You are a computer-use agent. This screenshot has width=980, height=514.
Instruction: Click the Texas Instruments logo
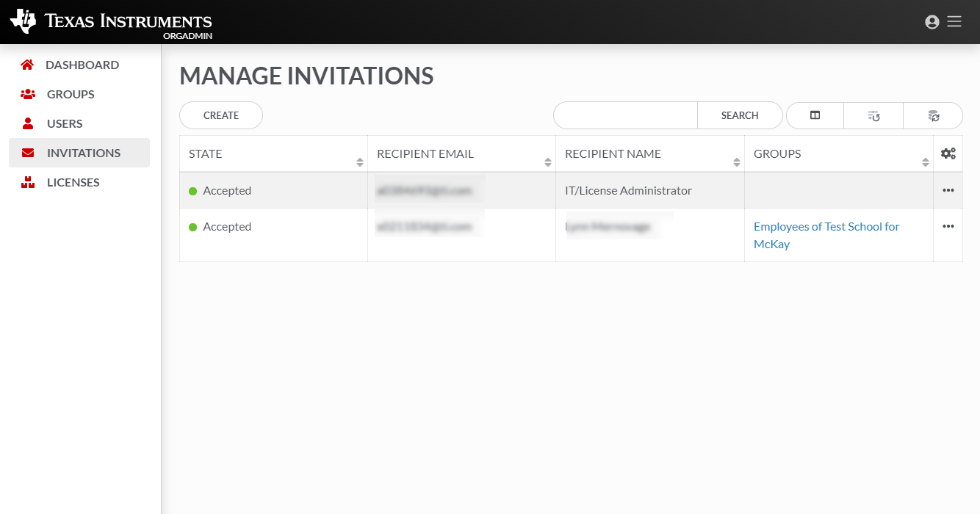111,22
